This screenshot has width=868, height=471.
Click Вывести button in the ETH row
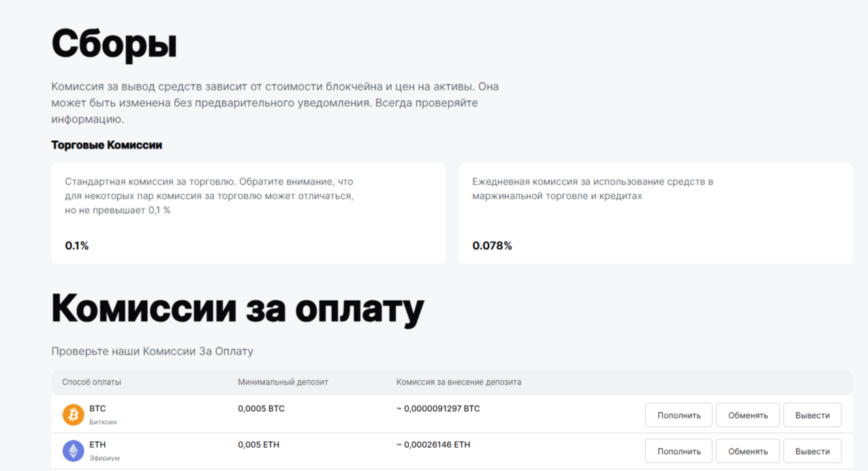(812, 451)
